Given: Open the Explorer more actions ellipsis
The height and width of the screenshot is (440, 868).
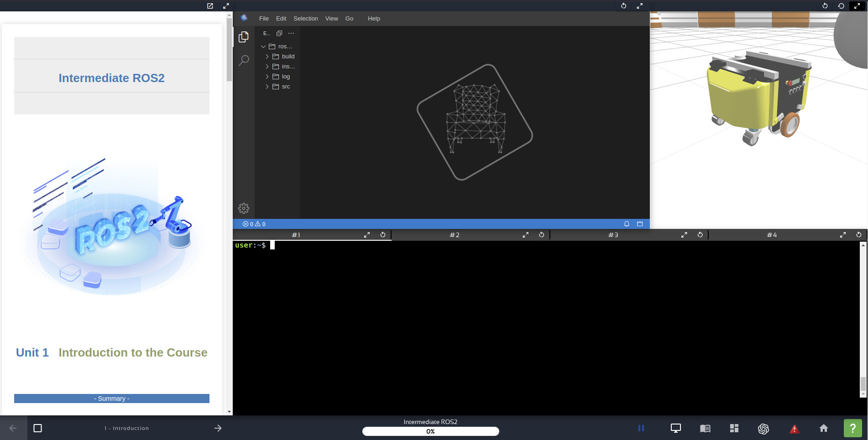Looking at the screenshot, I should tap(291, 33).
